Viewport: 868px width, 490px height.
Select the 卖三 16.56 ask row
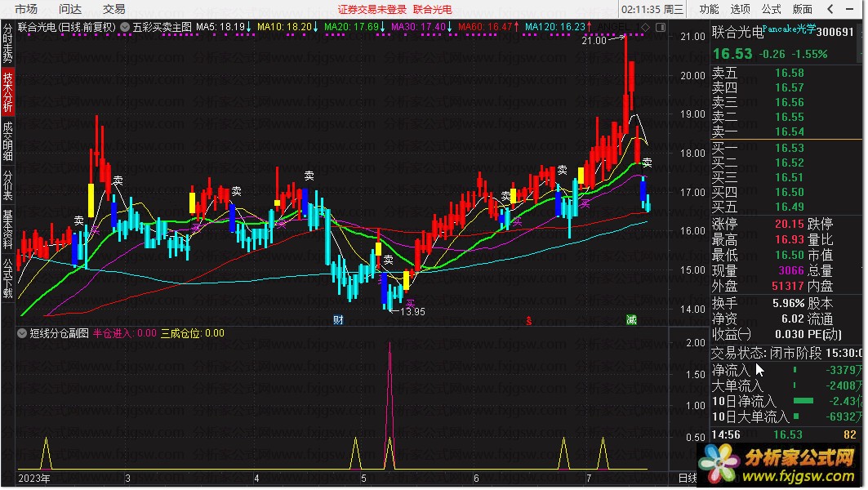[786, 102]
